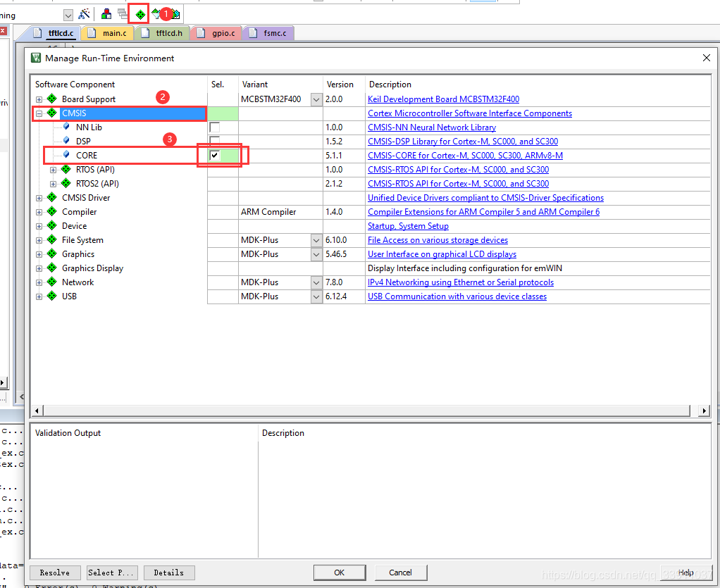This screenshot has width=720, height=588.
Task: Click the Compiler green diamond icon
Action: [52, 211]
